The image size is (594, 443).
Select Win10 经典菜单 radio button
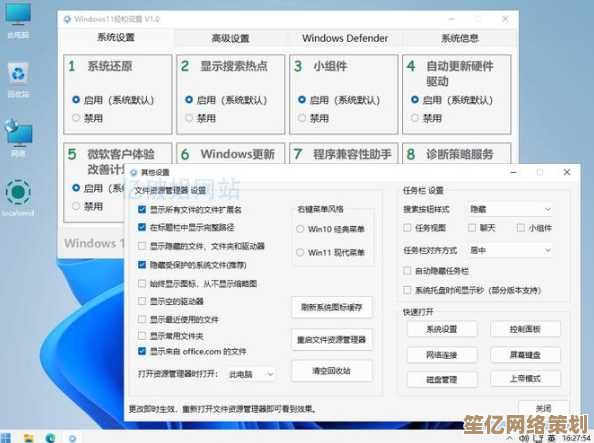click(300, 229)
